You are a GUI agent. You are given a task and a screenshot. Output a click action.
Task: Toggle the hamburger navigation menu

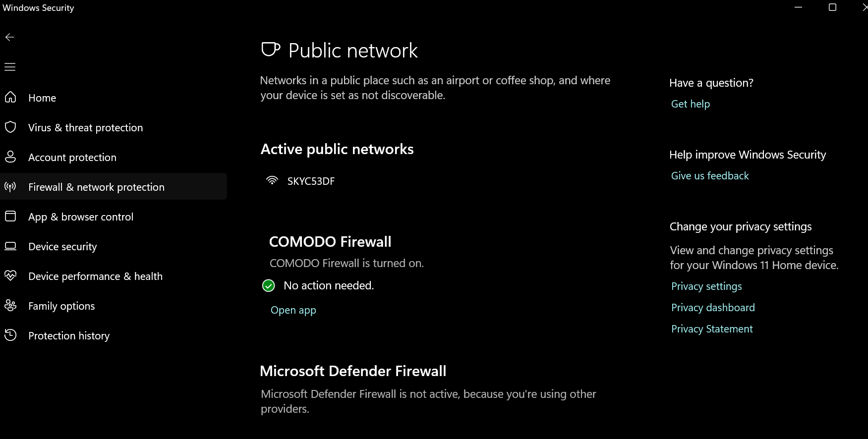[x=10, y=67]
